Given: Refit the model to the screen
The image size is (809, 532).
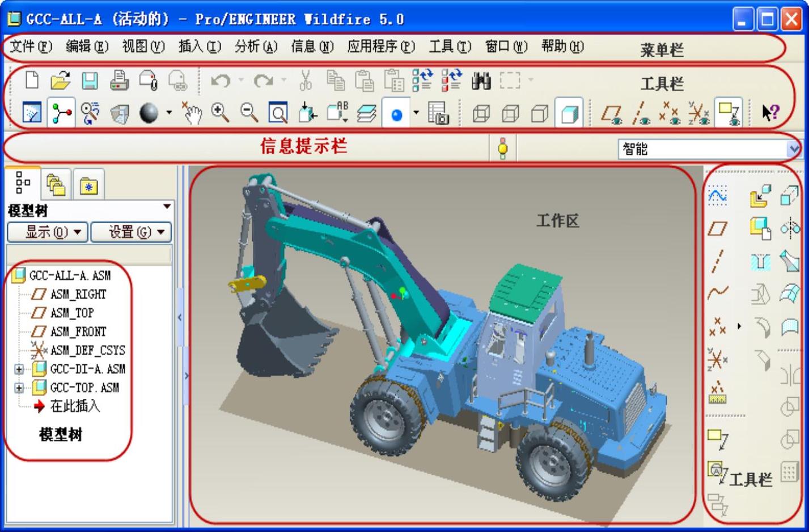Looking at the screenshot, I should [278, 113].
